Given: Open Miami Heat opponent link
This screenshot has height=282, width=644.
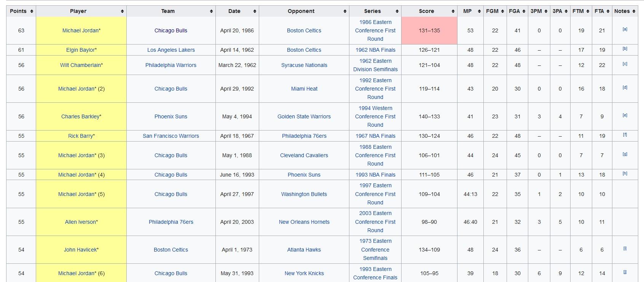Looking at the screenshot, I should tap(304, 89).
